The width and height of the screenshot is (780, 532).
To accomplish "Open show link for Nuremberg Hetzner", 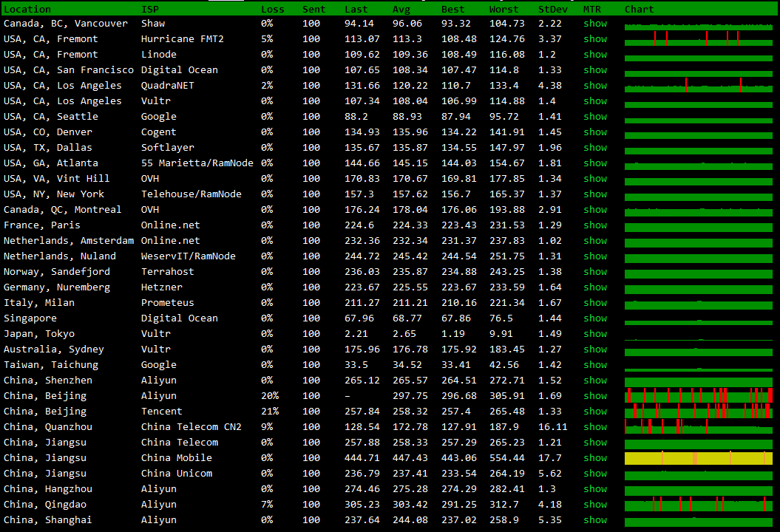I will click(x=595, y=287).
